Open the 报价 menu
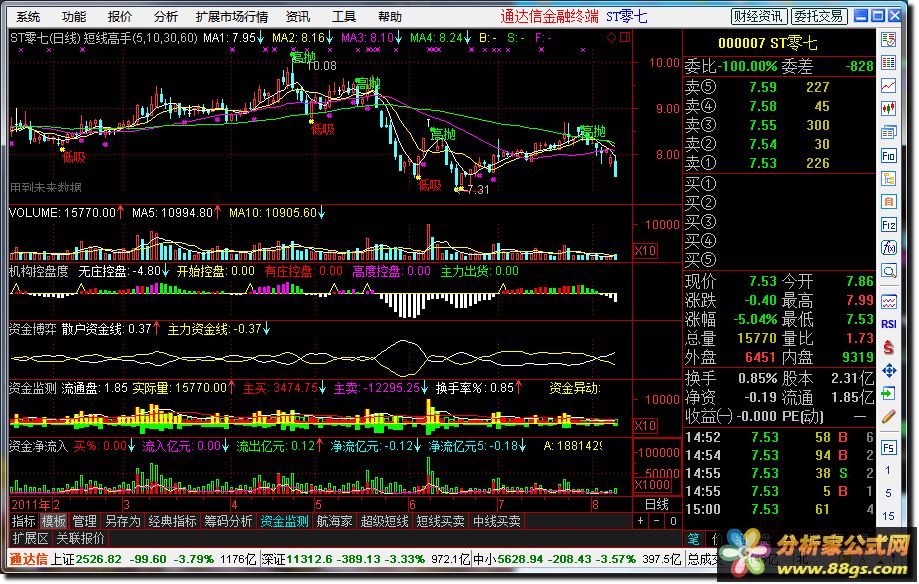Image resolution: width=919 pixels, height=584 pixels. point(120,16)
